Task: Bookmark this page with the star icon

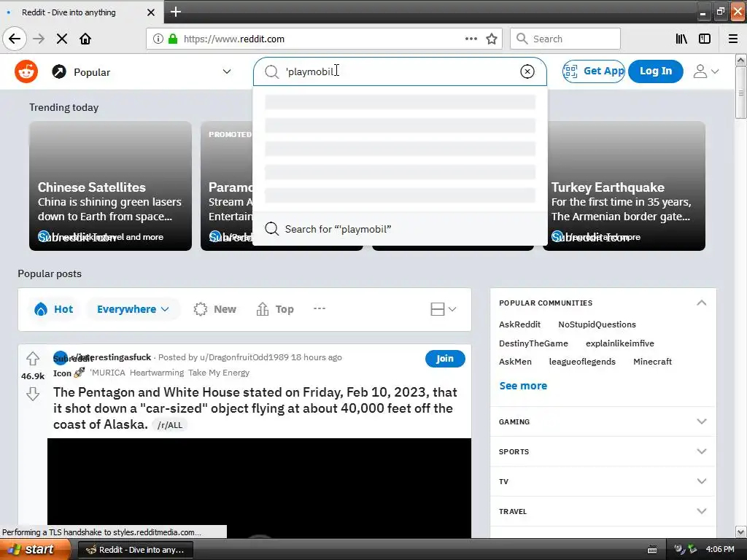Action: pos(492,39)
